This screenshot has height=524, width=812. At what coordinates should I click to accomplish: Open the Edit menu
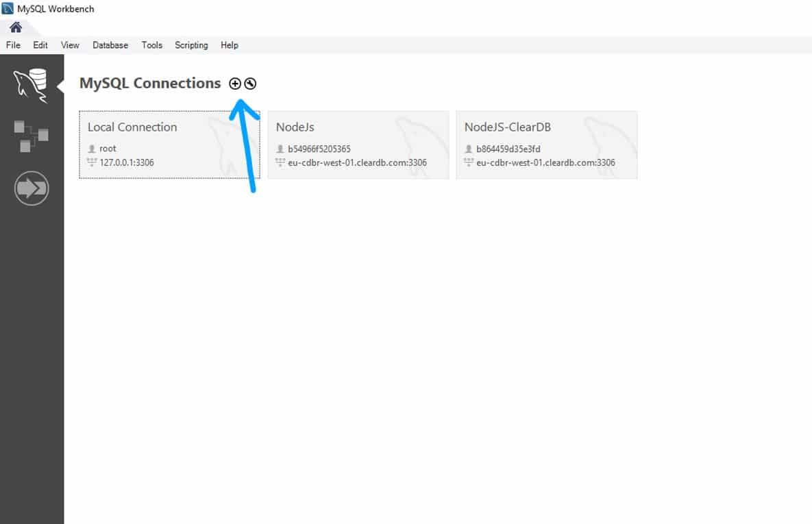point(40,45)
